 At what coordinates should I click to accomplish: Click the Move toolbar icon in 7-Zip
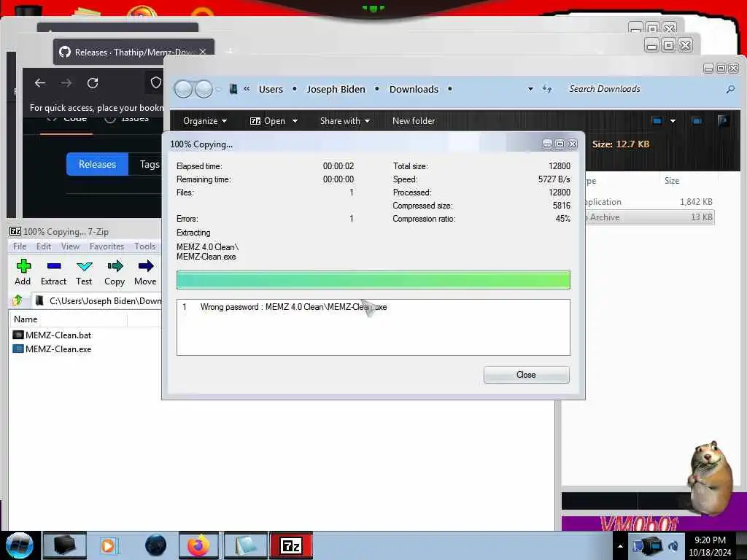[145, 273]
